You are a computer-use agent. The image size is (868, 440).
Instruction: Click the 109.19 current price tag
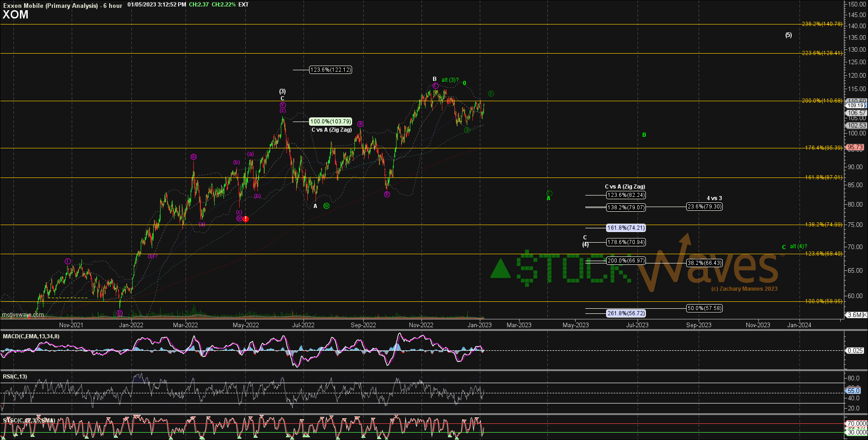click(x=856, y=105)
